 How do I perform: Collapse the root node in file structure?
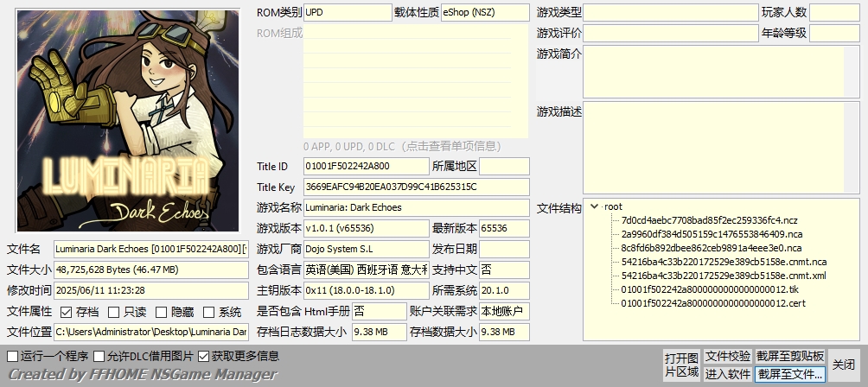click(594, 206)
